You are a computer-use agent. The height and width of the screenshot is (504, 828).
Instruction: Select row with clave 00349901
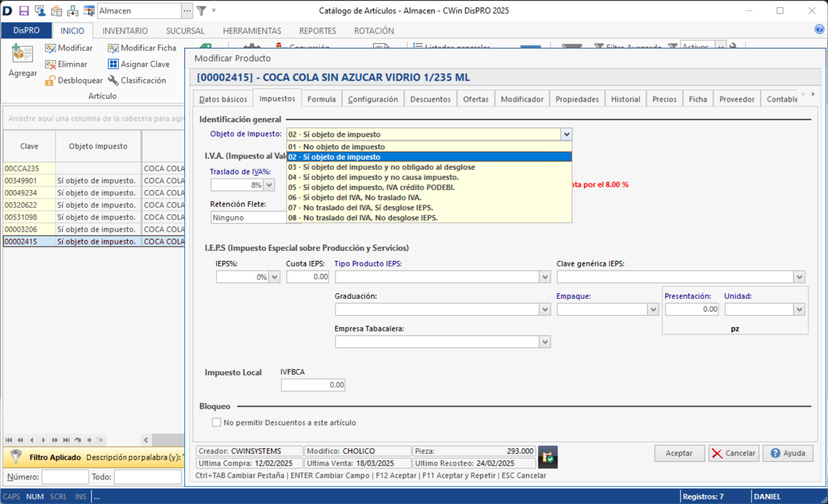94,180
